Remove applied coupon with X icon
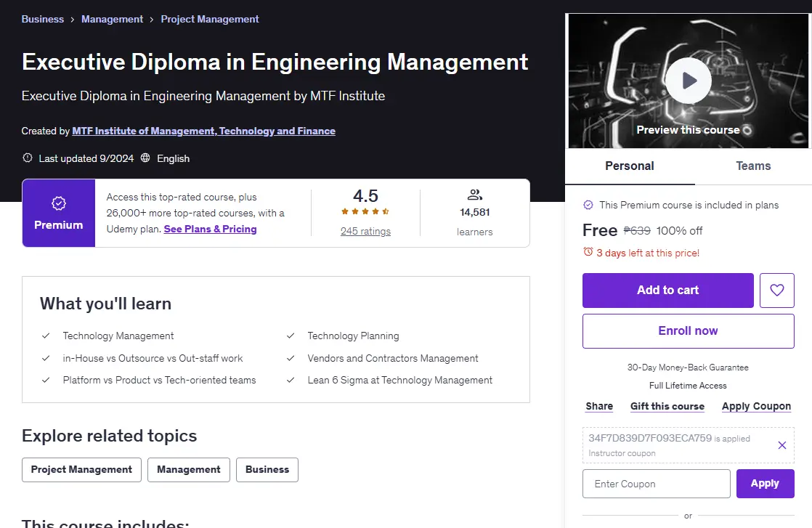 pyautogui.click(x=782, y=445)
